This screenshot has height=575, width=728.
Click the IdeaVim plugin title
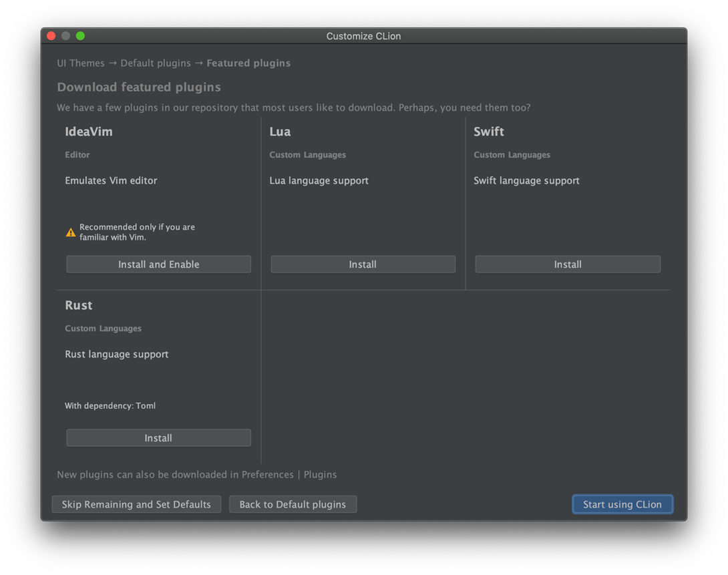click(x=89, y=132)
